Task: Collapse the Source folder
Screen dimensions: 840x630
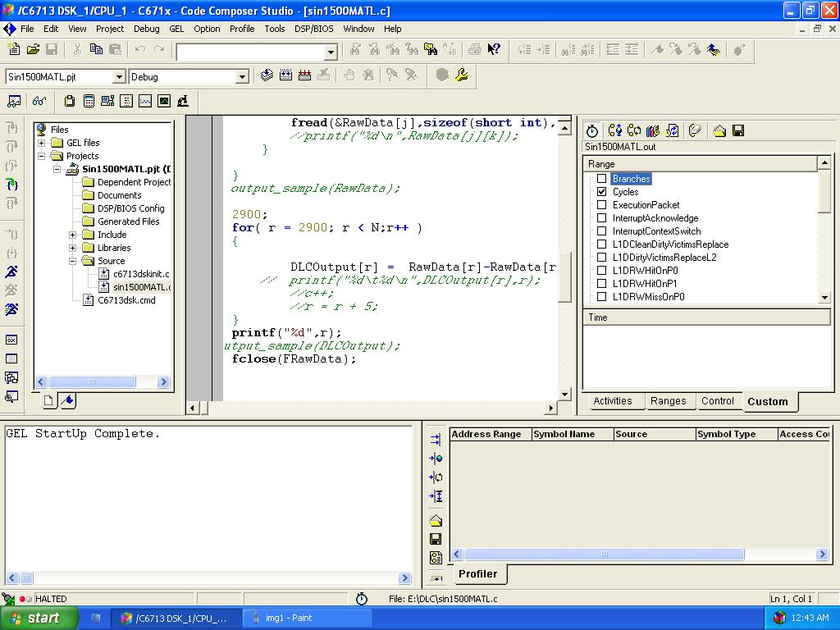Action: [73, 261]
